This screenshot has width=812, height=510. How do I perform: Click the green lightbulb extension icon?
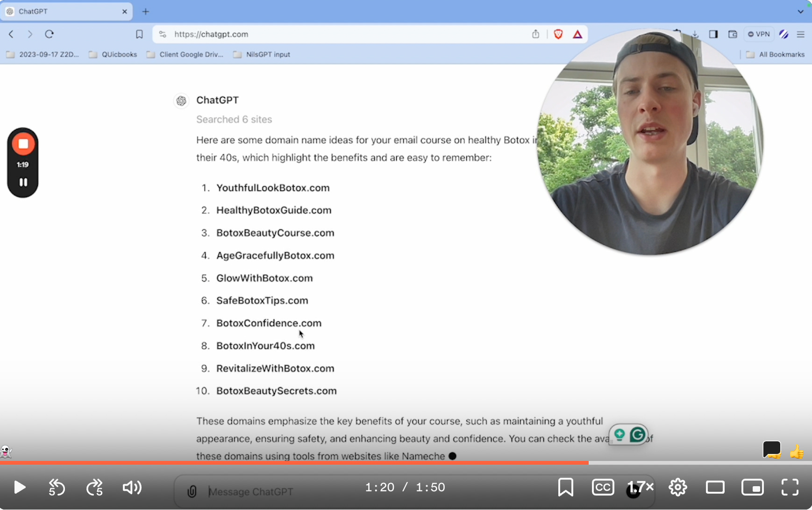620,435
